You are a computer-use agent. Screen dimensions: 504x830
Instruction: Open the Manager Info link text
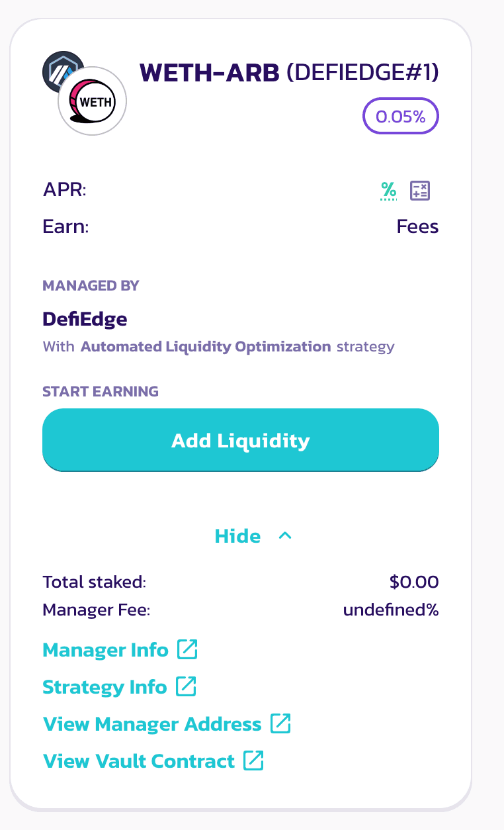pyautogui.click(x=105, y=650)
